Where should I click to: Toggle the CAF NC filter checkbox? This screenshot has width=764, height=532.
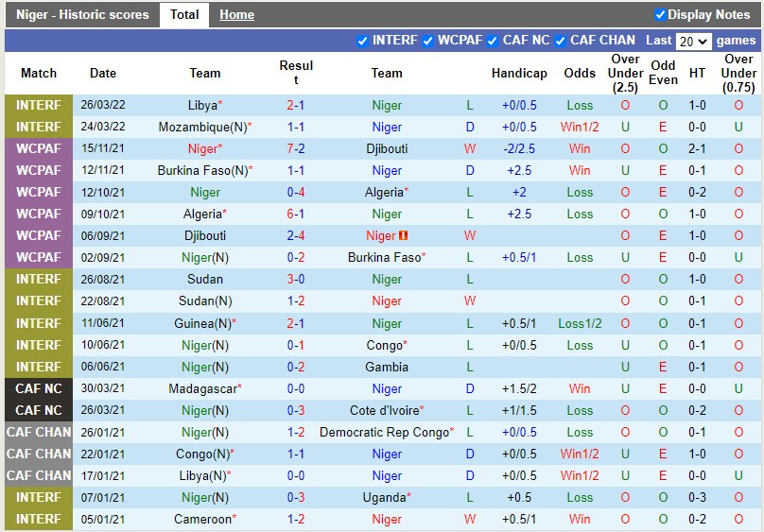pyautogui.click(x=493, y=41)
